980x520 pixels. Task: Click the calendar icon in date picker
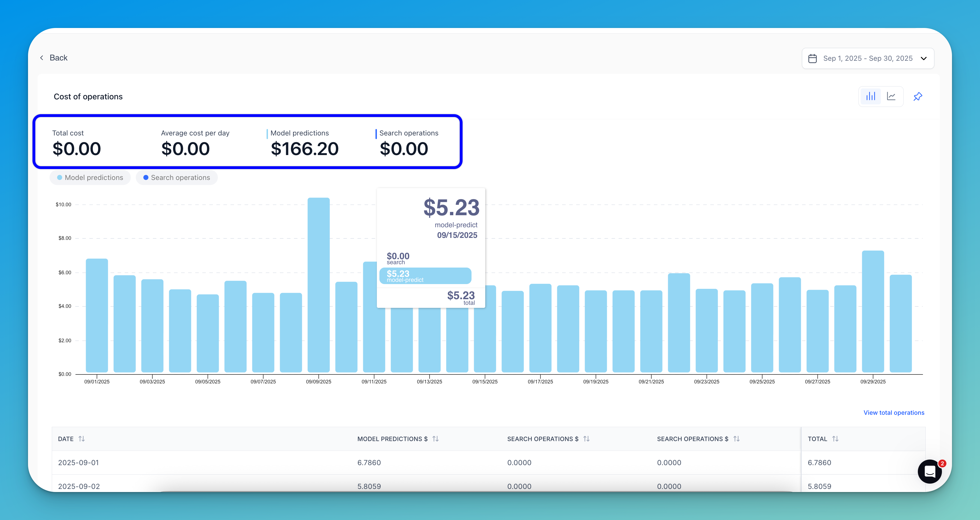click(x=812, y=58)
